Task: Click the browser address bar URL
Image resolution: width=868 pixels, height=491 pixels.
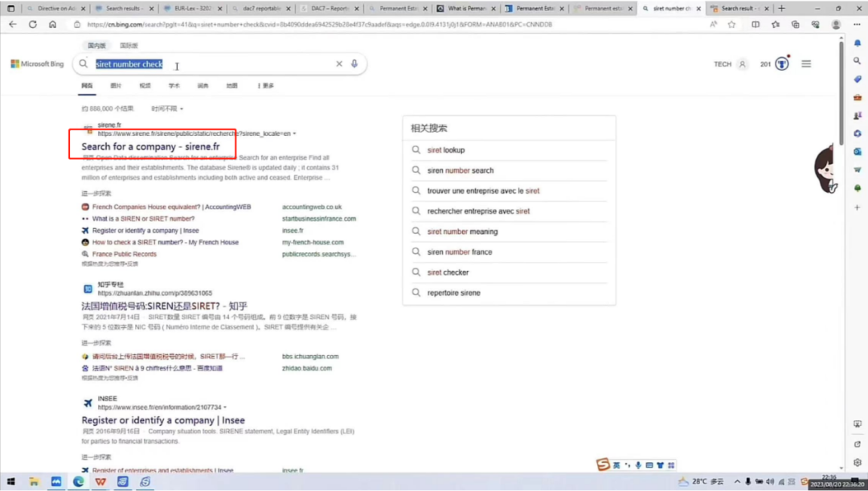Action: point(319,24)
